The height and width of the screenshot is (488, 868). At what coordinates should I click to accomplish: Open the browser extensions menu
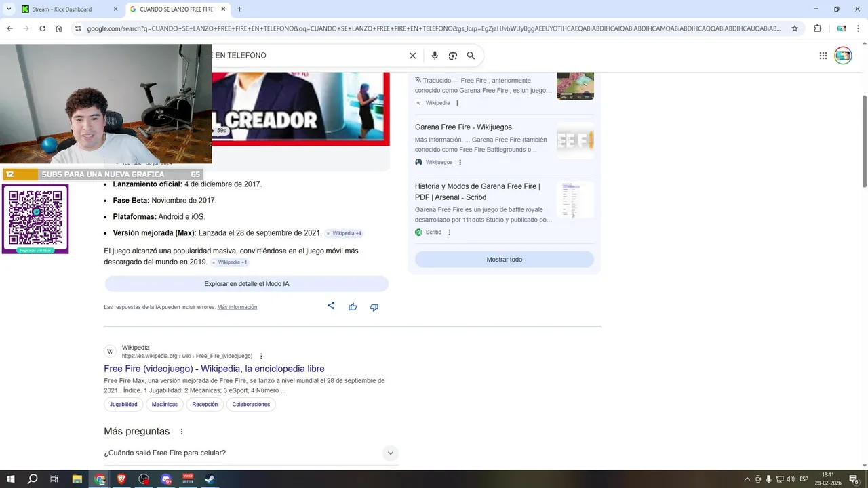817,28
